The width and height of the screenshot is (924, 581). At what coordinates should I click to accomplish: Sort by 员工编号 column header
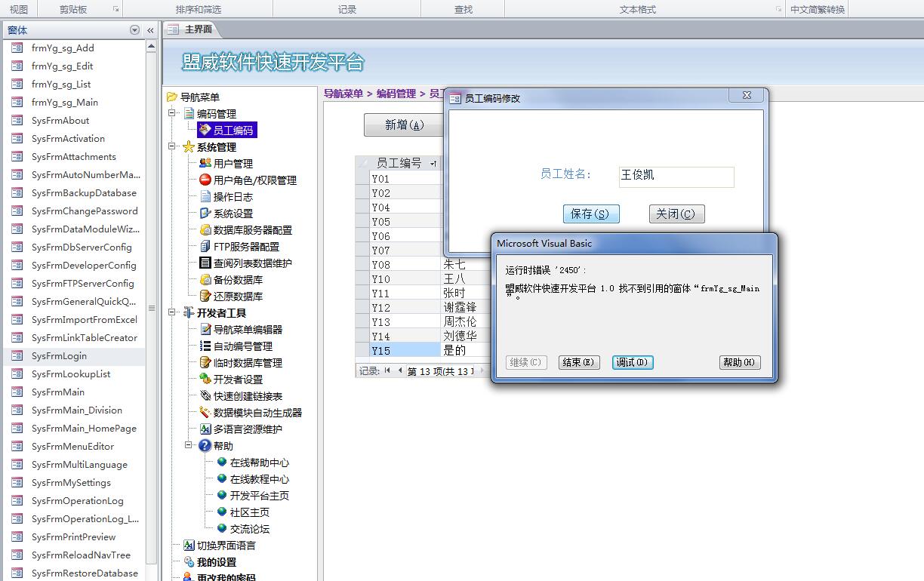click(x=399, y=163)
